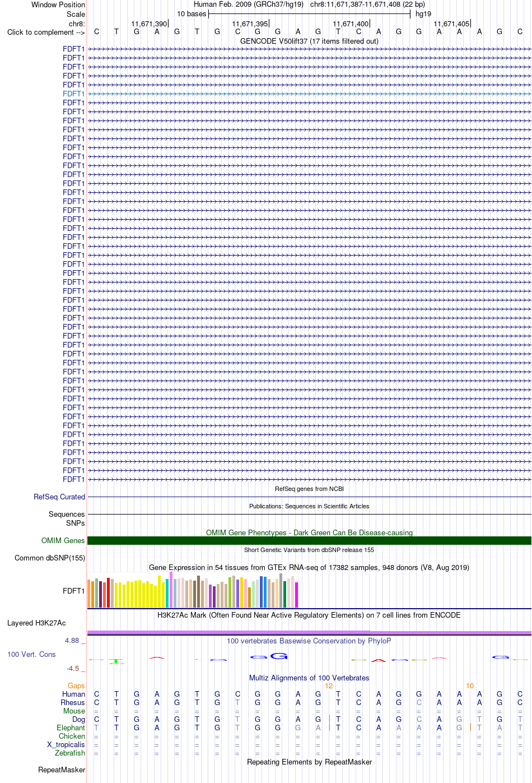Image resolution: width=532 pixels, height=783 pixels.
Task: Click the RepeatMasker track label
Action: (x=62, y=770)
